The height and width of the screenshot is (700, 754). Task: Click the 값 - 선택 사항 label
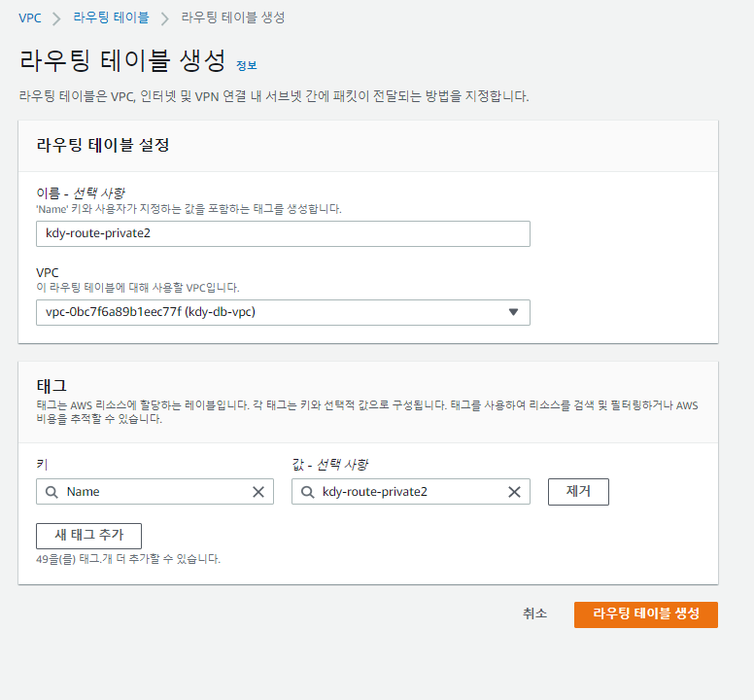pyautogui.click(x=330, y=465)
